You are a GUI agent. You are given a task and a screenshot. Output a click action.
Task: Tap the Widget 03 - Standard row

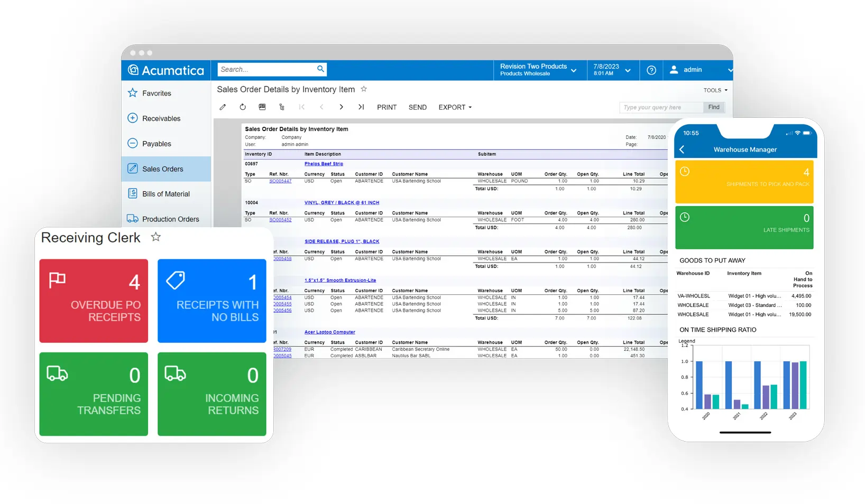(744, 305)
